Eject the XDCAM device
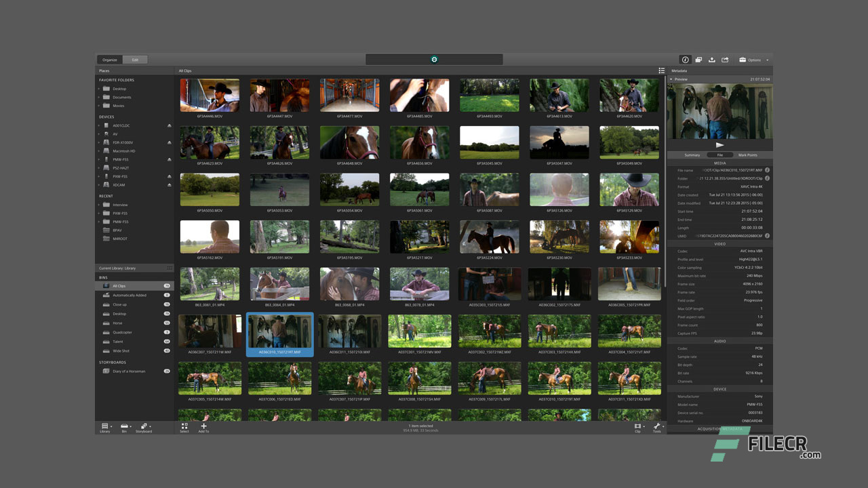 click(170, 185)
